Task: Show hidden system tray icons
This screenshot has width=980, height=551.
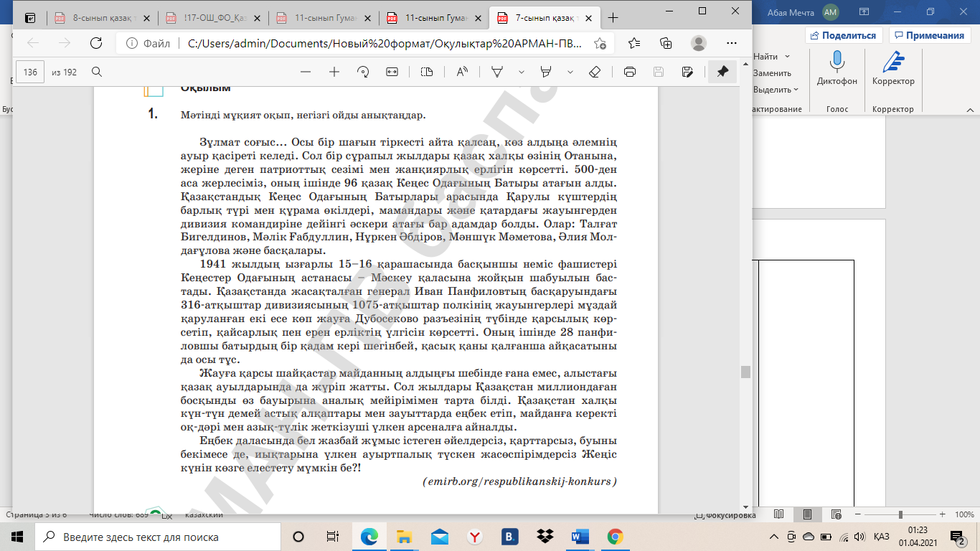Action: [x=774, y=537]
